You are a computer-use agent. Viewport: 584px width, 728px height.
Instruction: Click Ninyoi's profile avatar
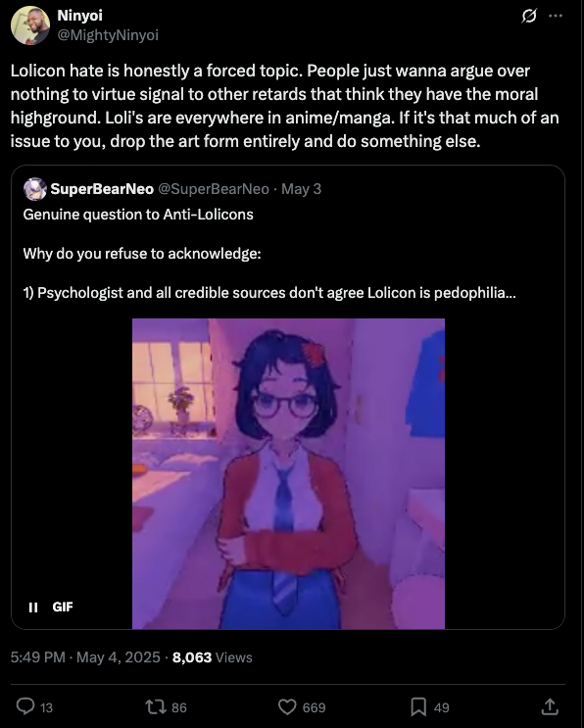(x=30, y=25)
